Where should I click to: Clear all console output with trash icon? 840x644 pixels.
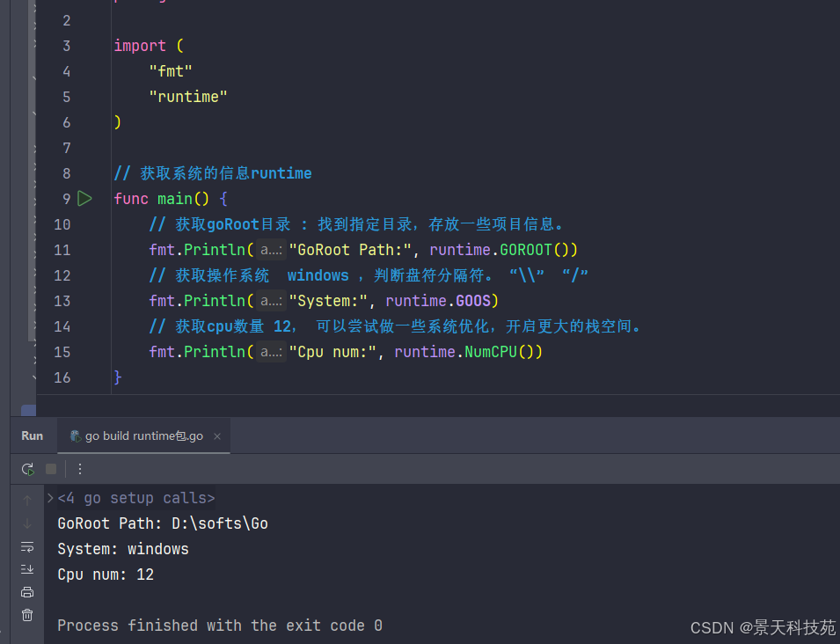click(x=27, y=615)
